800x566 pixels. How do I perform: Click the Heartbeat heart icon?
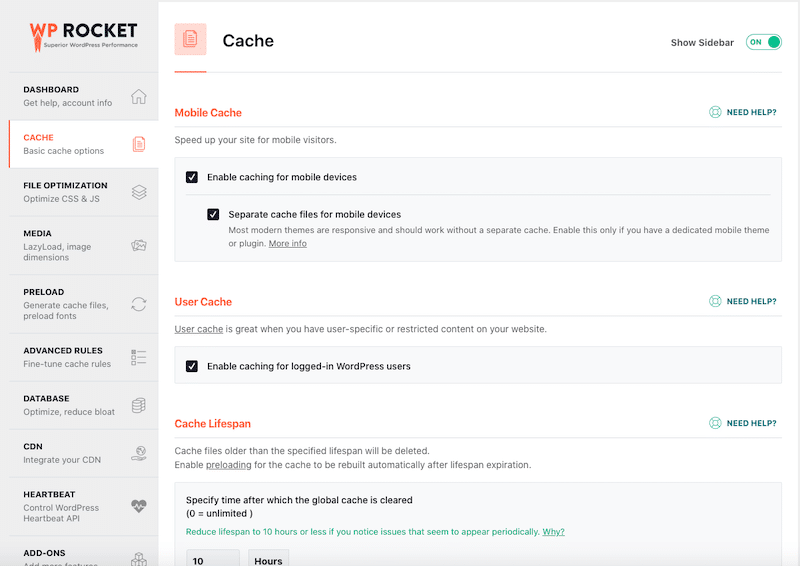click(x=139, y=506)
